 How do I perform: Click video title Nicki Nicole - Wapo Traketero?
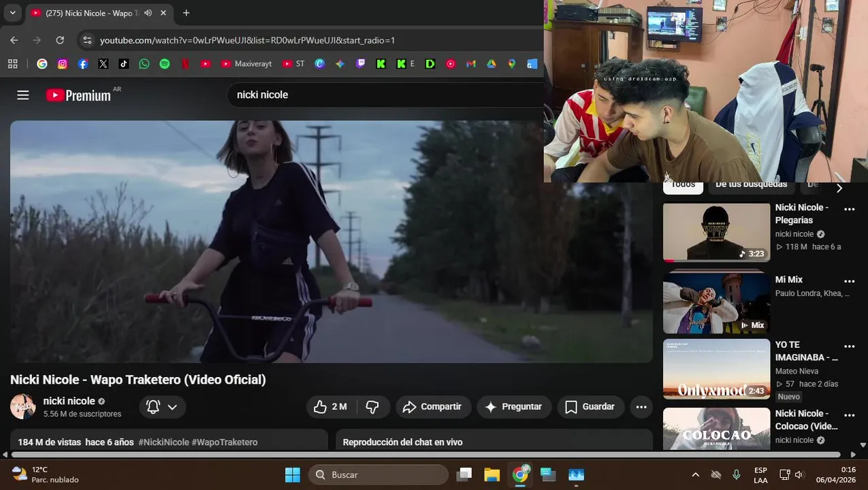point(138,380)
